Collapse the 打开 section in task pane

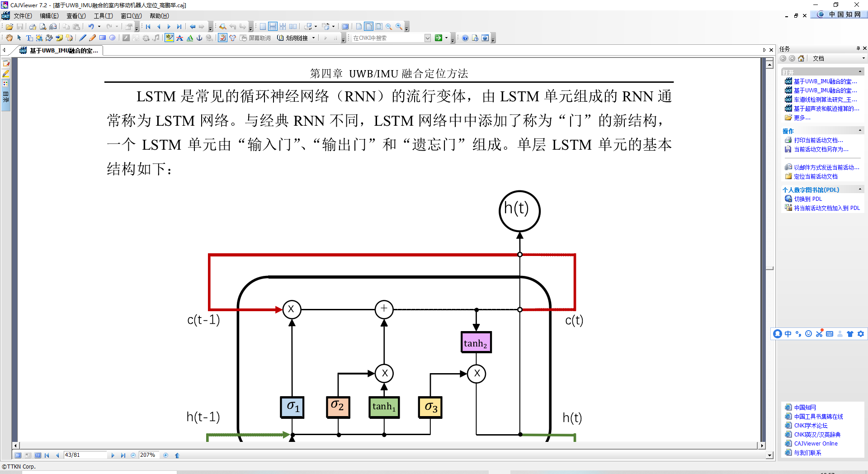coord(859,71)
